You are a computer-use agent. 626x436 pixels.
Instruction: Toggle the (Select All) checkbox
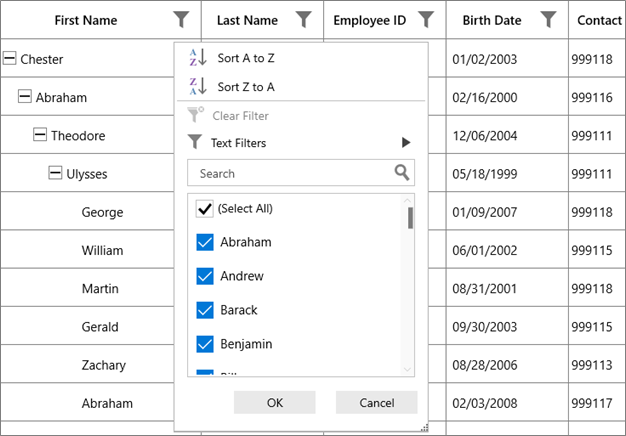pos(205,208)
